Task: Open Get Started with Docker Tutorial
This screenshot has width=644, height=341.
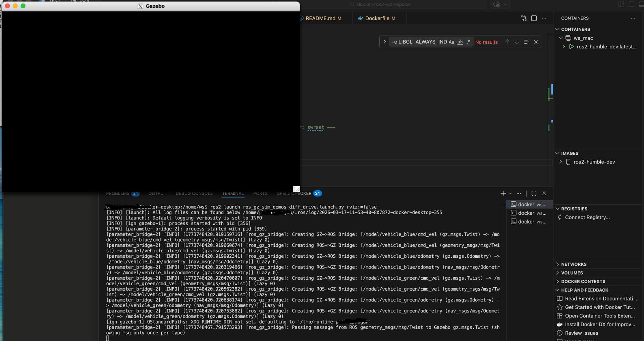Action: (600, 307)
